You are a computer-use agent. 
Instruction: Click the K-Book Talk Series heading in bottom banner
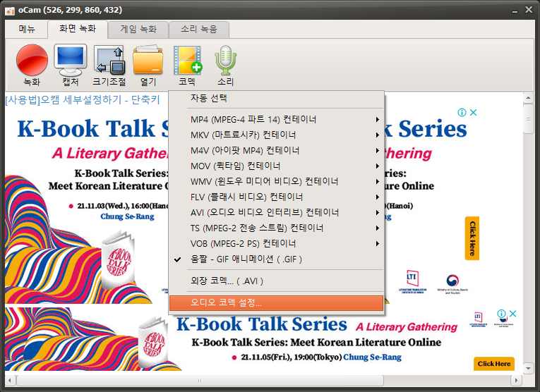(261, 324)
